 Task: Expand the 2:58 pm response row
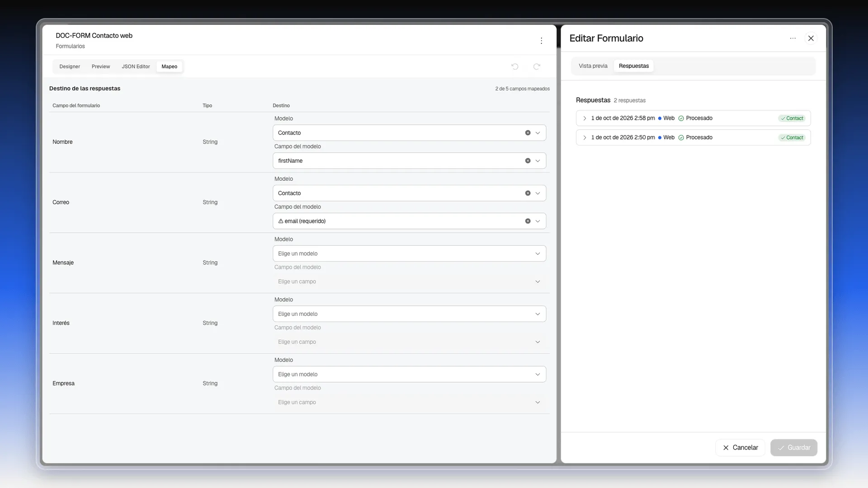(x=585, y=118)
